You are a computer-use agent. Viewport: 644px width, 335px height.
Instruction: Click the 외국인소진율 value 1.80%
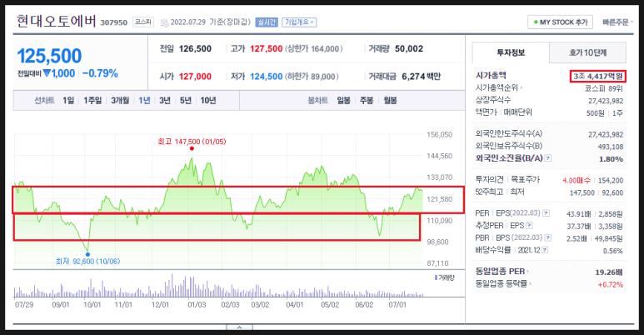(612, 159)
